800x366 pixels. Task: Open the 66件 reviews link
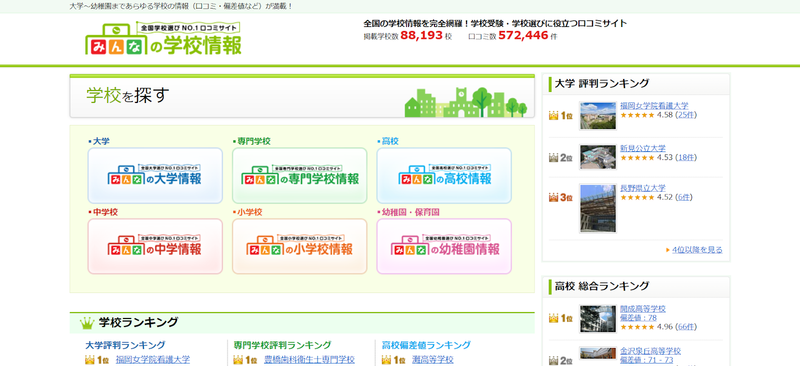coord(686,327)
